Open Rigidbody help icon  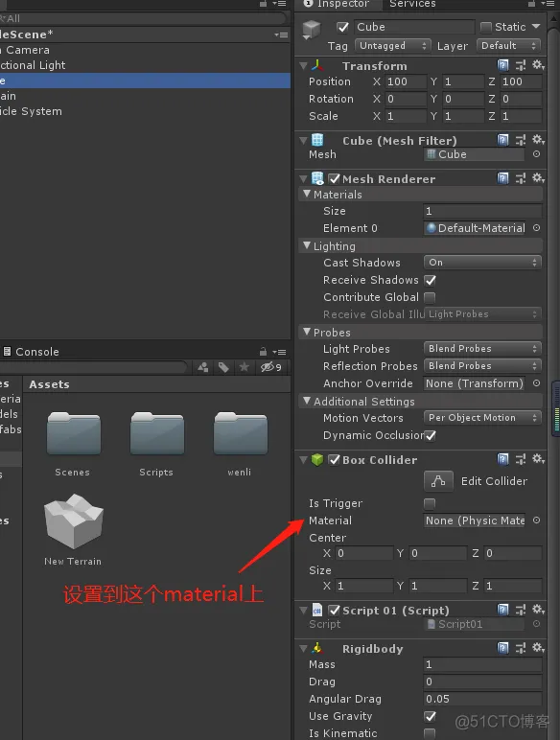tap(503, 648)
